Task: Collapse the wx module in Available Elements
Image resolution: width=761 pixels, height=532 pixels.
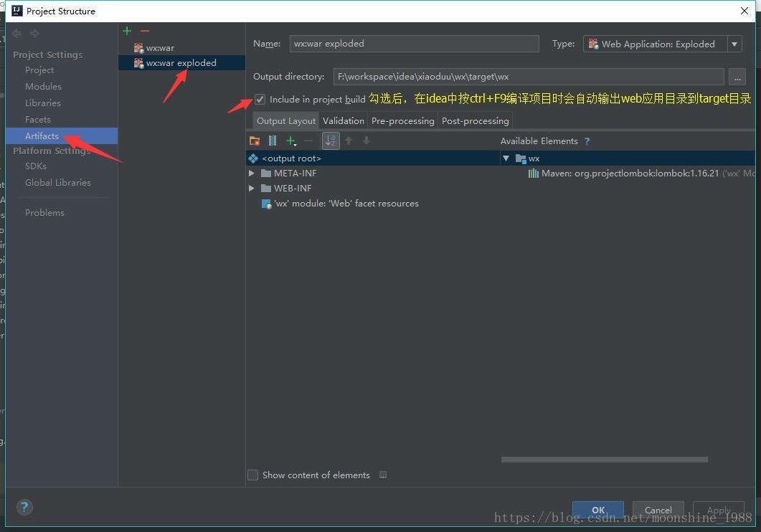Action: pyautogui.click(x=506, y=158)
